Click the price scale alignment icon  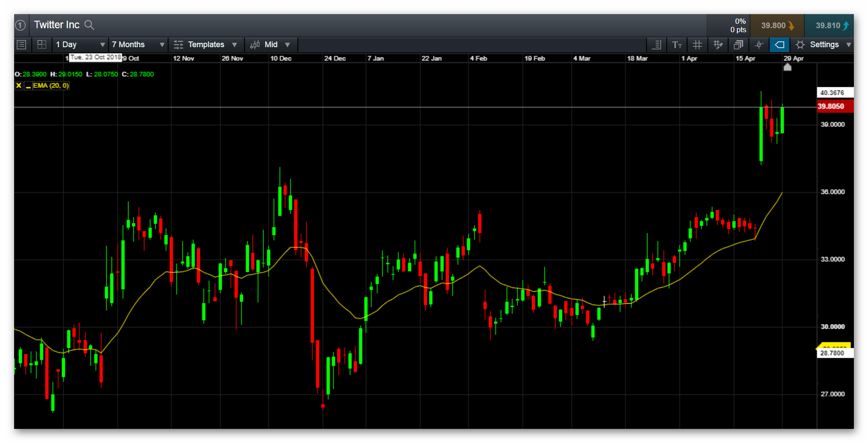tap(657, 45)
